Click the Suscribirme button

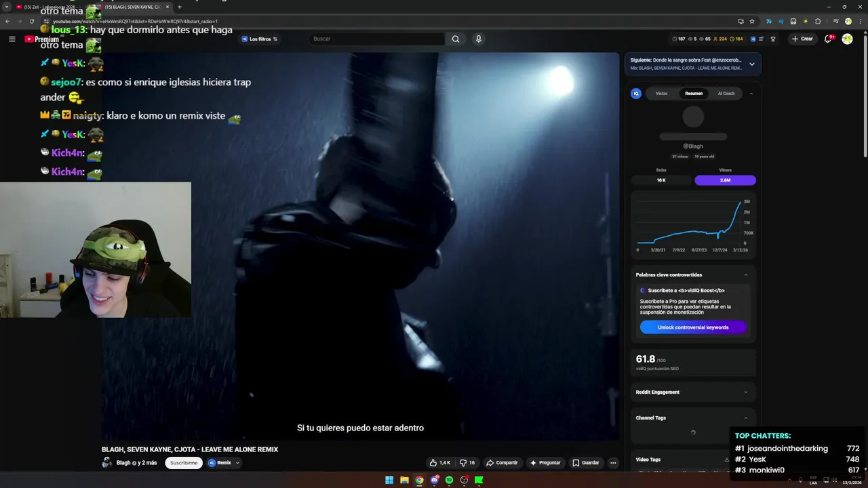[184, 463]
